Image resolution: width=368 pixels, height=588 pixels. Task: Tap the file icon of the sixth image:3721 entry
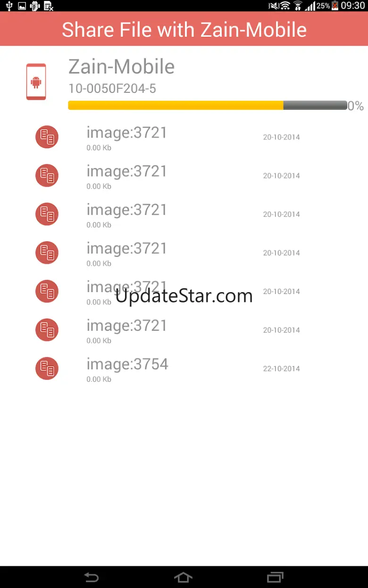(x=47, y=330)
